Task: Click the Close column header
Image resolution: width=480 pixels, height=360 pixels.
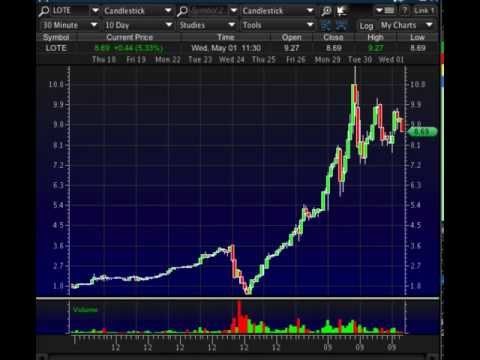Action: (333, 37)
